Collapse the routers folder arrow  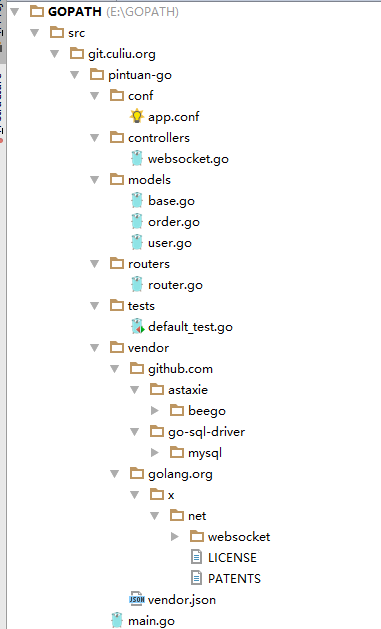tap(95, 264)
